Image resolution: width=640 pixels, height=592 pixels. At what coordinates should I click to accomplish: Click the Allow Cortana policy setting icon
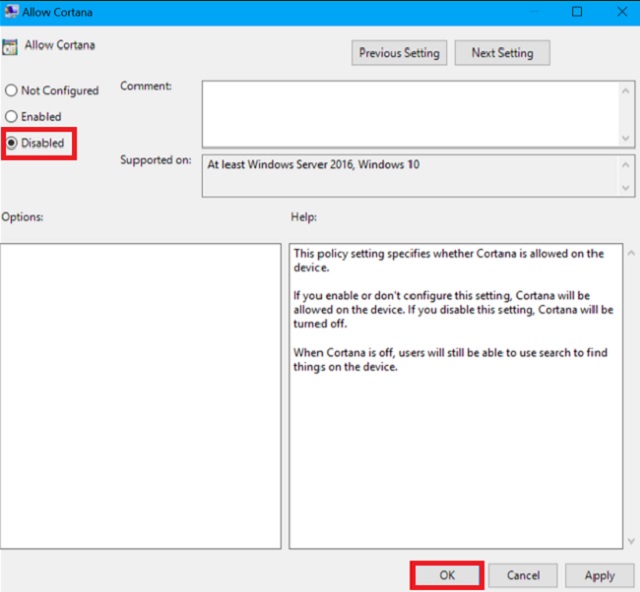click(10, 47)
